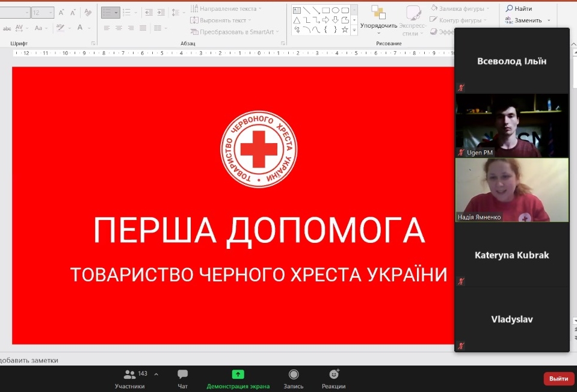The width and height of the screenshot is (577, 392).
Task: Click the Clear Formatting eraser icon
Action: 88,12
